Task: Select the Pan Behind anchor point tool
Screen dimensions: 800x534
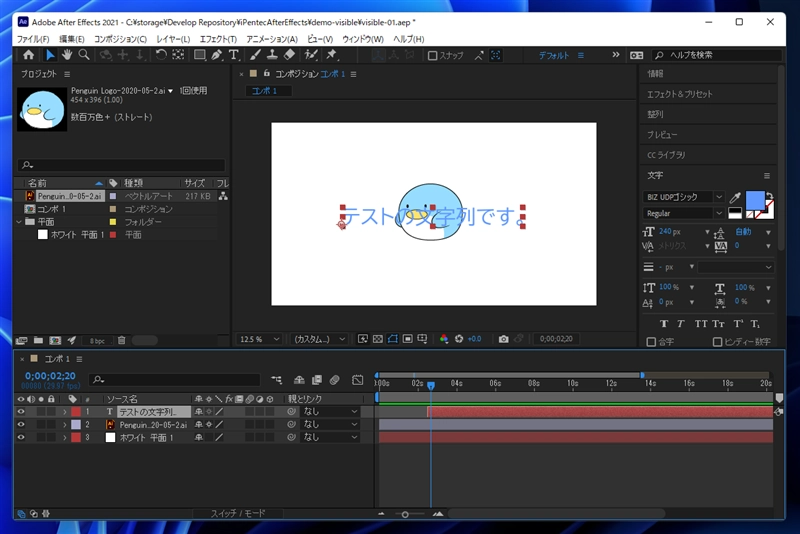Action: pyautogui.click(x=178, y=55)
